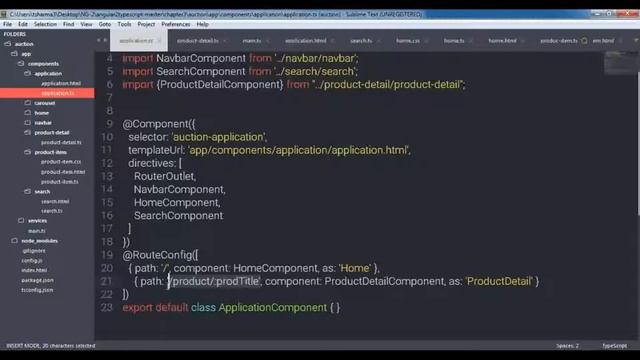Open product-item.html from the sidebar
This screenshot has height=360, width=640.
tap(63, 172)
